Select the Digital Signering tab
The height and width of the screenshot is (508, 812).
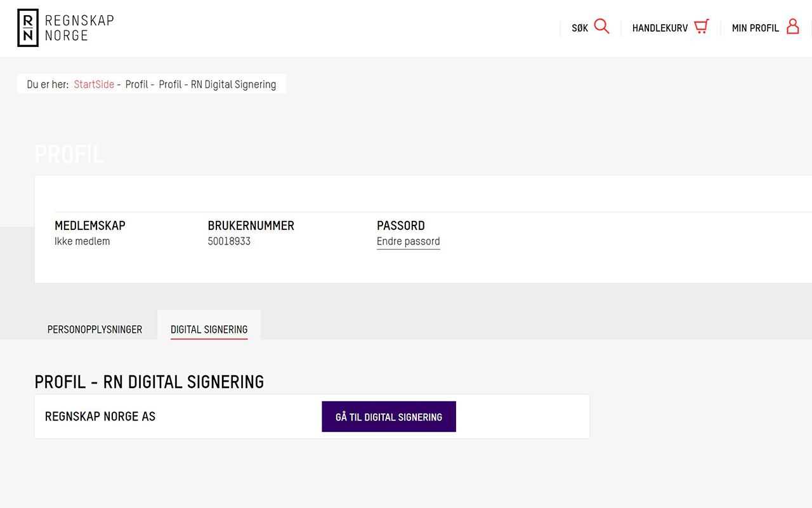[x=209, y=330]
